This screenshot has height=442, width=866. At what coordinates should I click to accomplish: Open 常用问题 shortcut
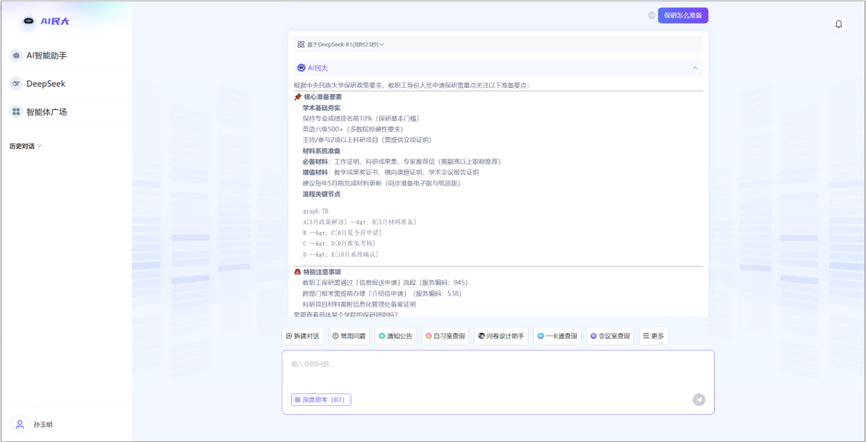(x=349, y=336)
